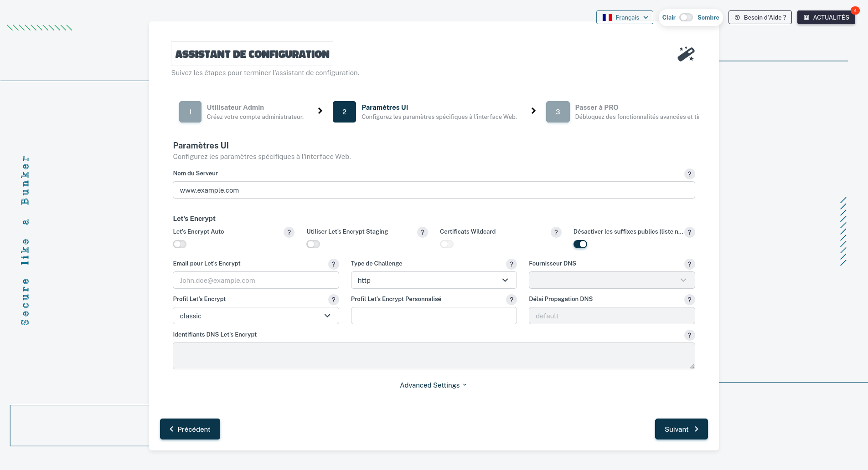Click help icon beside Let's Encrypt Auto
868x470 pixels.
pyautogui.click(x=289, y=232)
